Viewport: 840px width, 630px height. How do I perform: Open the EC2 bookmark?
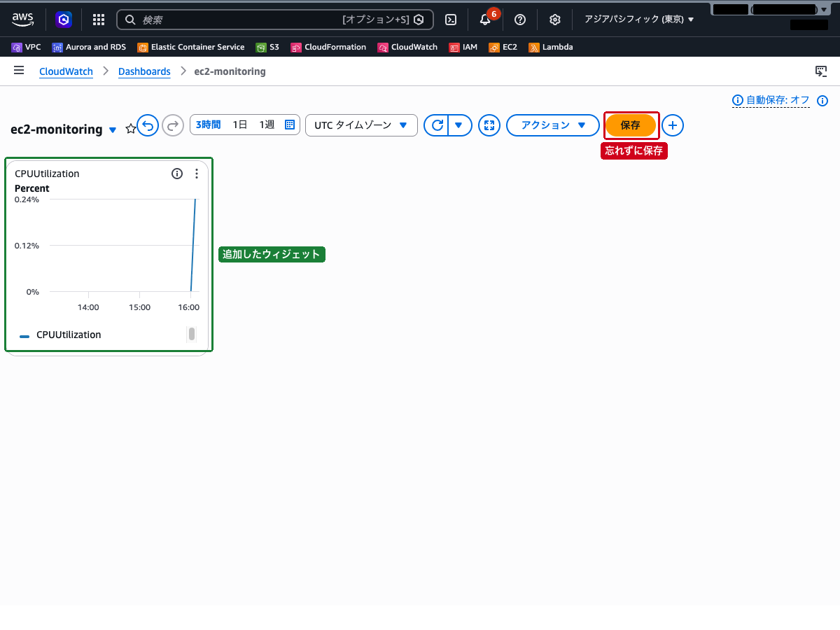click(503, 48)
